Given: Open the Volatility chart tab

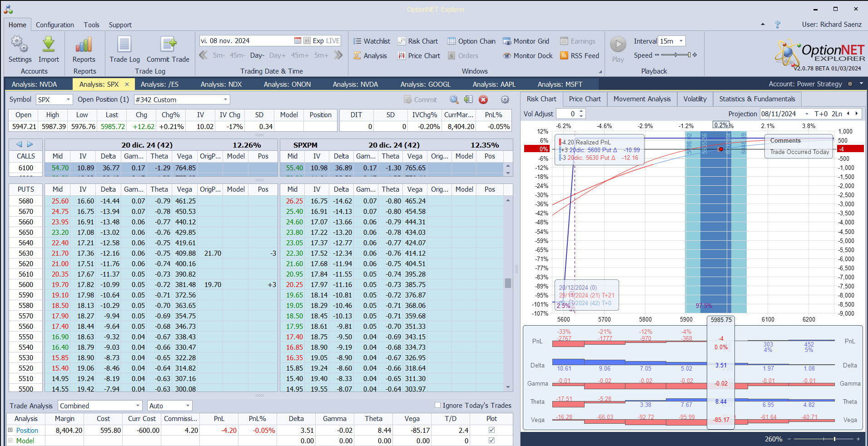Looking at the screenshot, I should click(695, 99).
